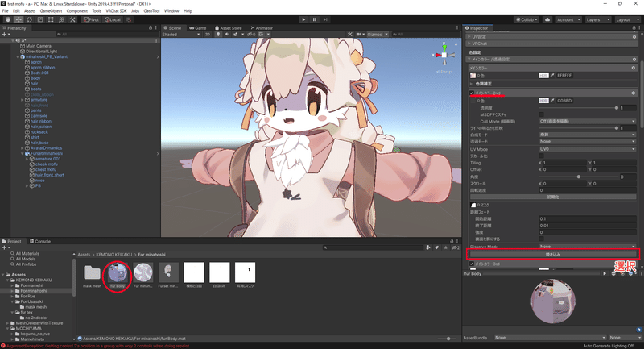Open the Cull Mode dropdown
The width and height of the screenshot is (644, 349).
click(588, 121)
